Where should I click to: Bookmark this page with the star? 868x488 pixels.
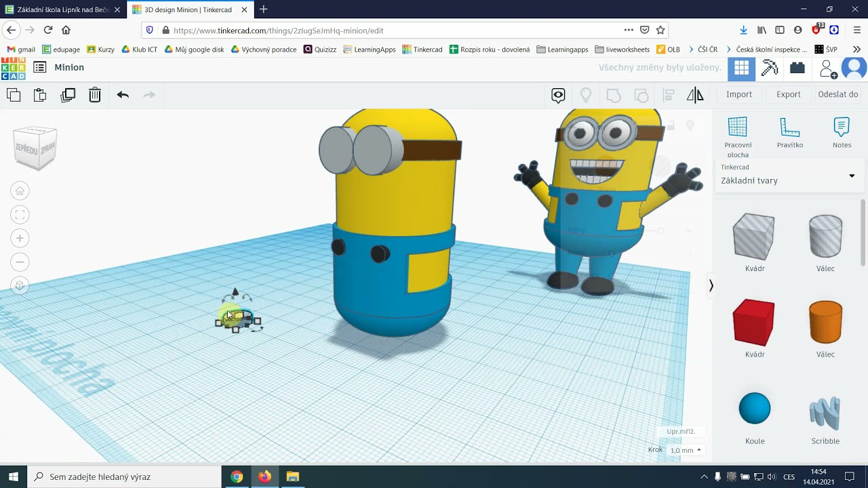pos(660,30)
